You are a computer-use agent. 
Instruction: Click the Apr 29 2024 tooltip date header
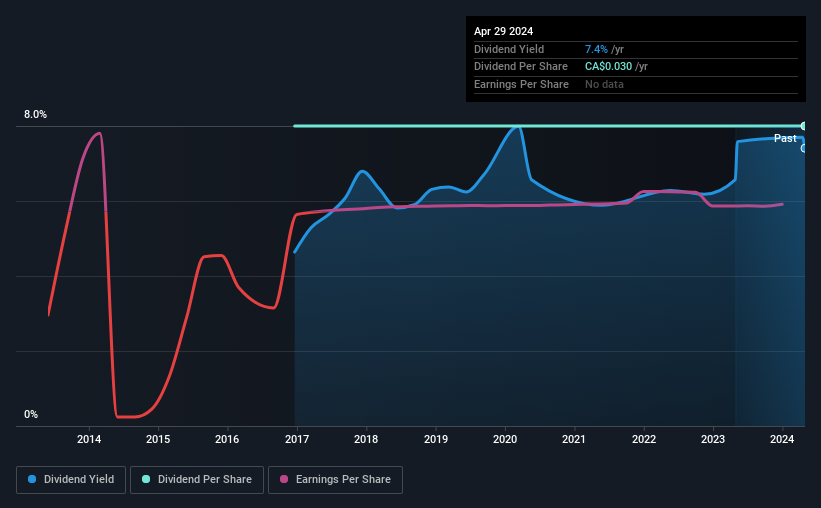[x=503, y=31]
